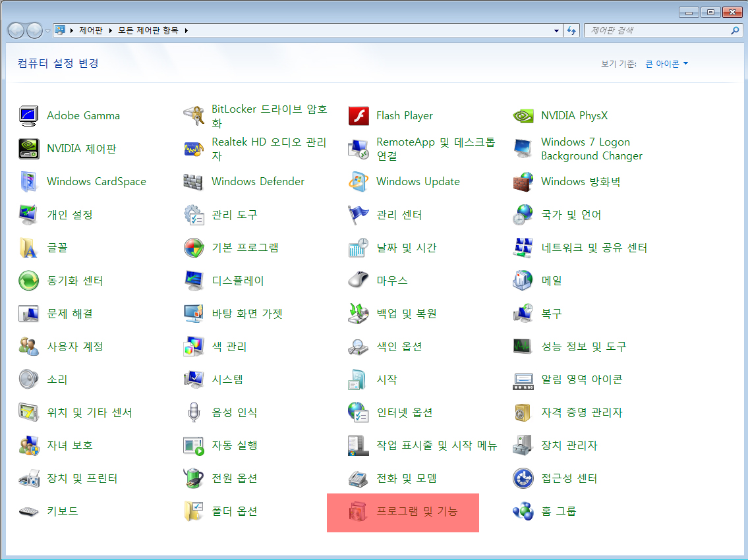Open the 작업 표시줄 및 시작 메뉴 link

click(x=436, y=445)
